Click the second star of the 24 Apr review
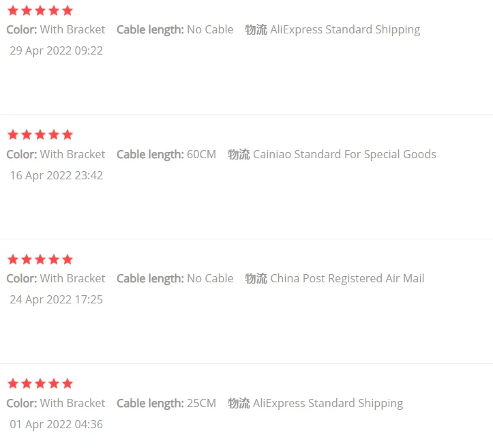 point(26,259)
